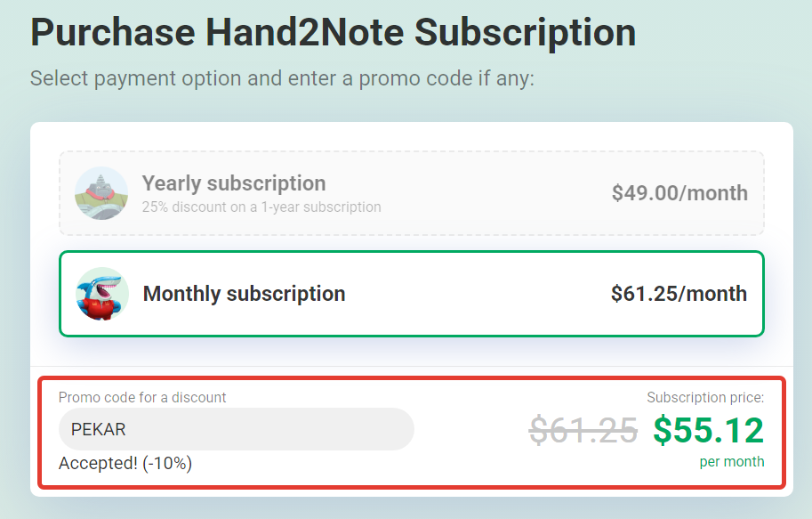
Task: Click the $49.00/month yearly price
Action: pos(679,193)
